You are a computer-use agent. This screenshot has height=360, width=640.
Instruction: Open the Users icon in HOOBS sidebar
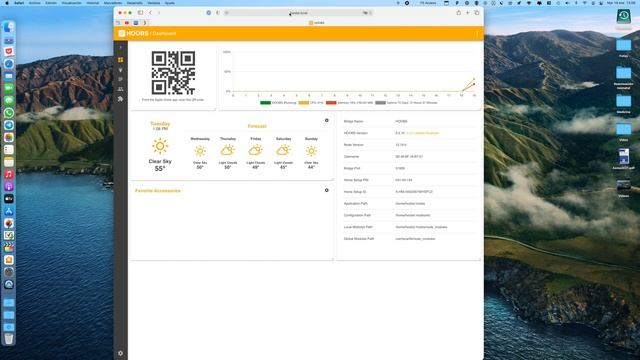click(120, 89)
